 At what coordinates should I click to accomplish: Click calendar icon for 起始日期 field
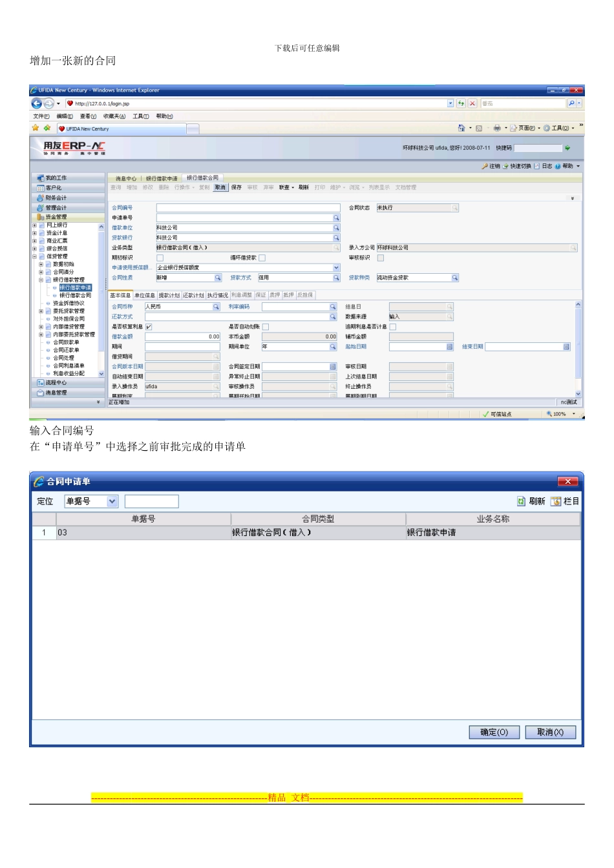tap(450, 347)
